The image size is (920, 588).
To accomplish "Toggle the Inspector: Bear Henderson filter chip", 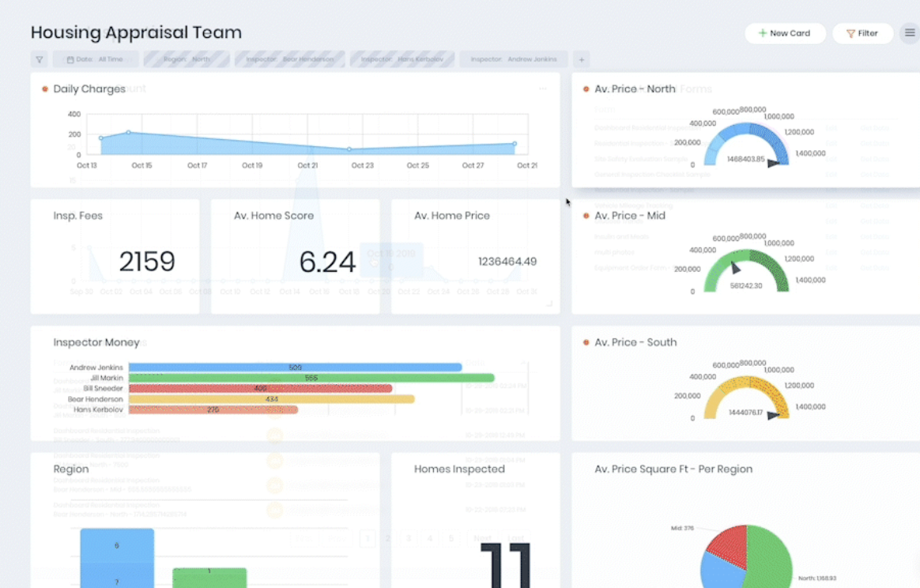I will [289, 59].
